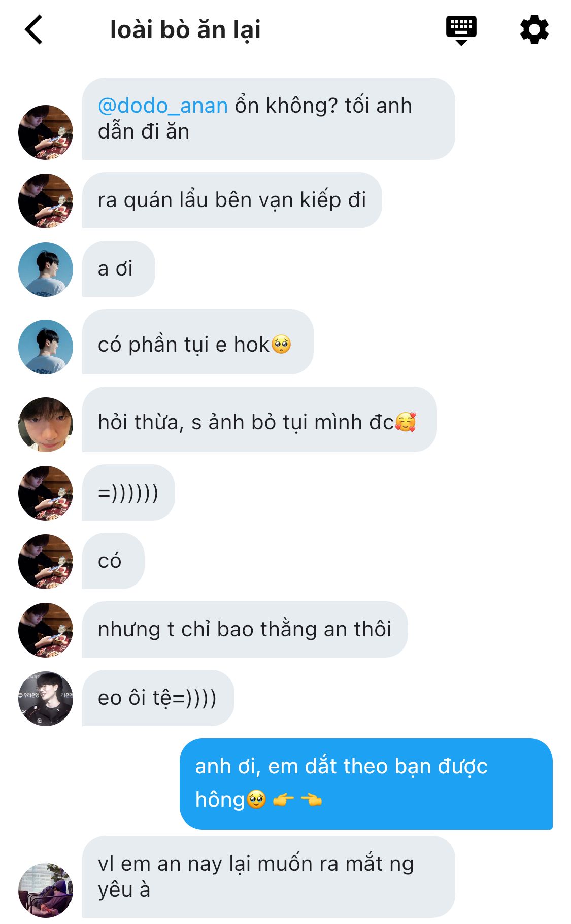The height and width of the screenshot is (924, 571).
Task: Open avatar beside 'có phần tụi e hok' message
Action: (46, 347)
